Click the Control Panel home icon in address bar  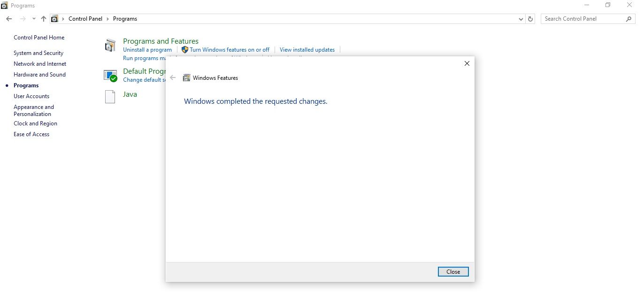point(54,18)
